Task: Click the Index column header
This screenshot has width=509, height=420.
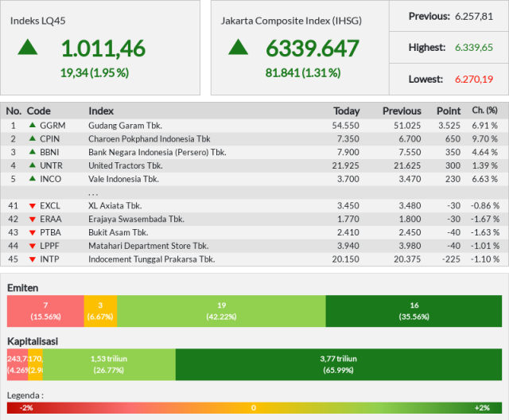Action: [101, 111]
